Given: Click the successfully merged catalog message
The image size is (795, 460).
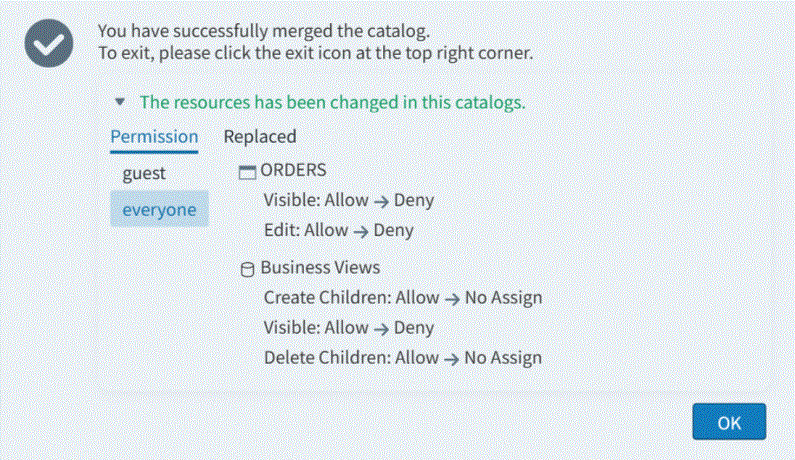Looking at the screenshot, I should click(x=271, y=32).
